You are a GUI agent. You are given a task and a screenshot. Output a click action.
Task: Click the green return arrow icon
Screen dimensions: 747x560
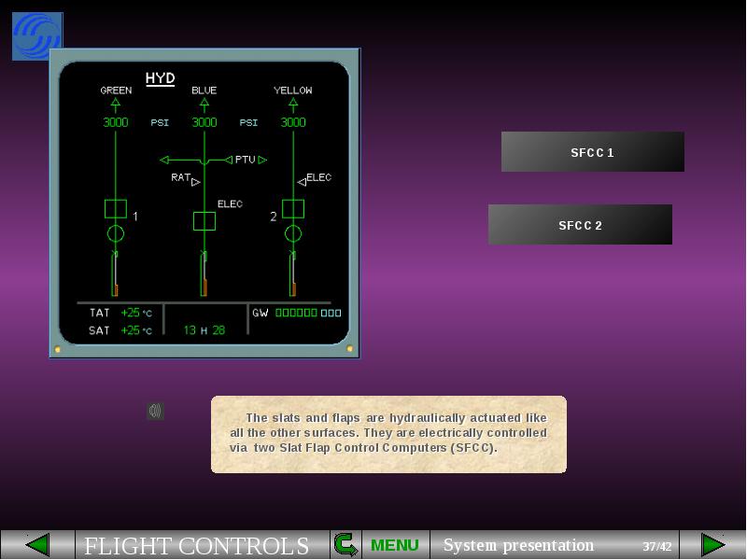[x=345, y=545]
